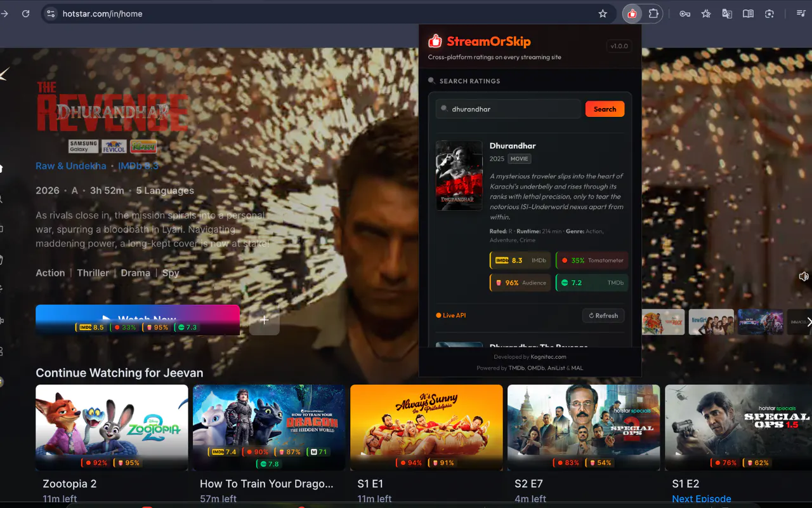Click the Dhurandhar title in search result
Viewport: 812px width, 508px height.
[513, 146]
